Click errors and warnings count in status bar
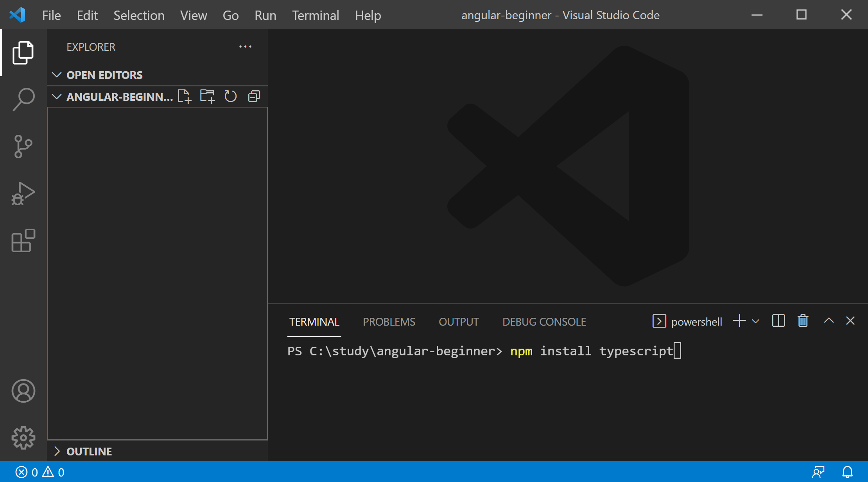The width and height of the screenshot is (868, 482). point(40,472)
